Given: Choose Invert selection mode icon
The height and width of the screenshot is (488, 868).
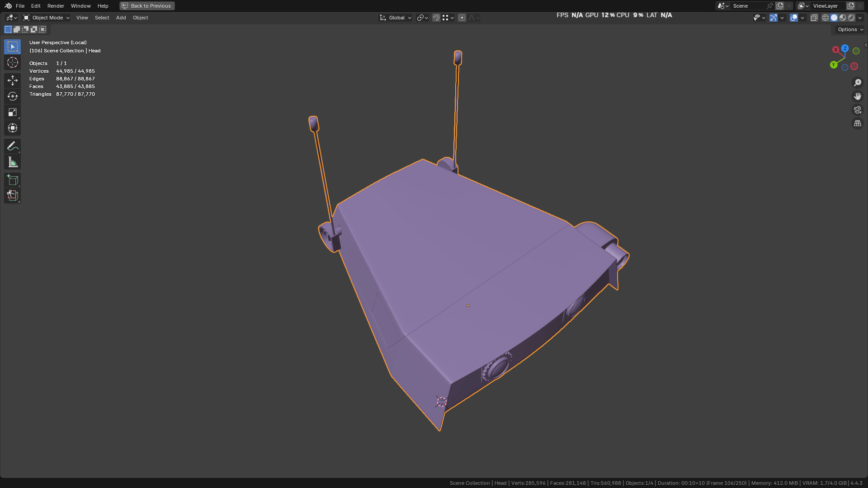Looking at the screenshot, I should 34,29.
